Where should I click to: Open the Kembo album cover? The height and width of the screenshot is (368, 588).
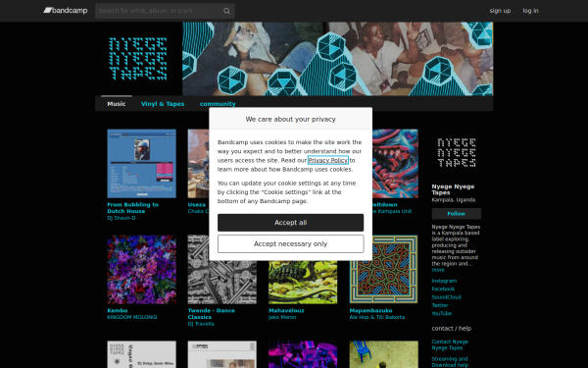click(x=141, y=270)
